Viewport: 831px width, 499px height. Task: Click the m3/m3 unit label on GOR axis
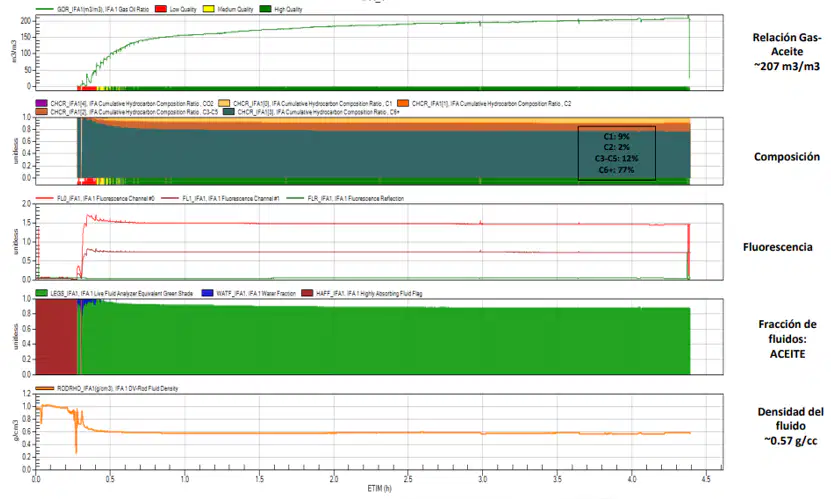tap(14, 52)
